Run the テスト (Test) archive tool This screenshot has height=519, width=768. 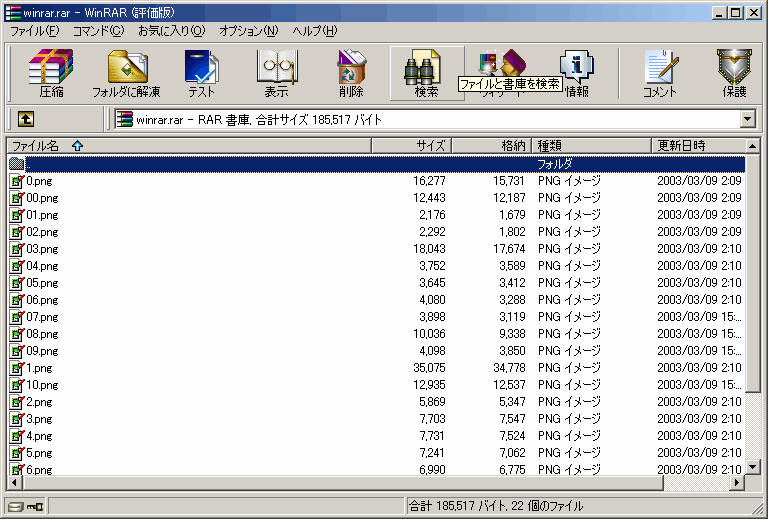pyautogui.click(x=201, y=72)
